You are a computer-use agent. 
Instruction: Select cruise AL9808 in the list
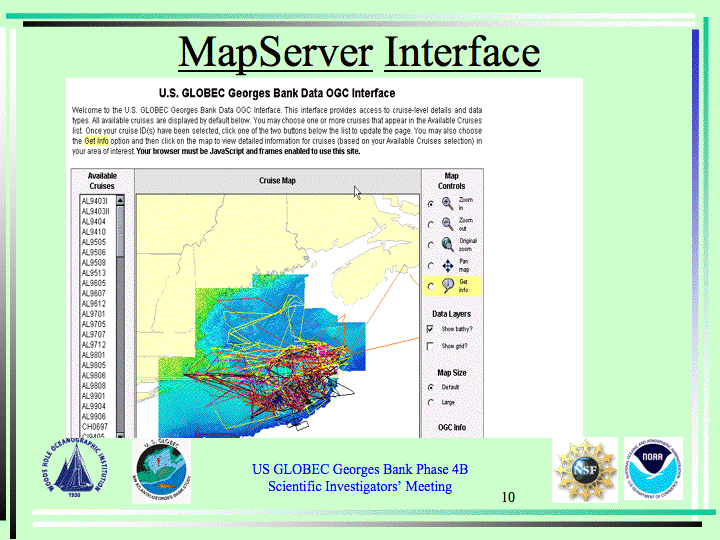[x=94, y=386]
